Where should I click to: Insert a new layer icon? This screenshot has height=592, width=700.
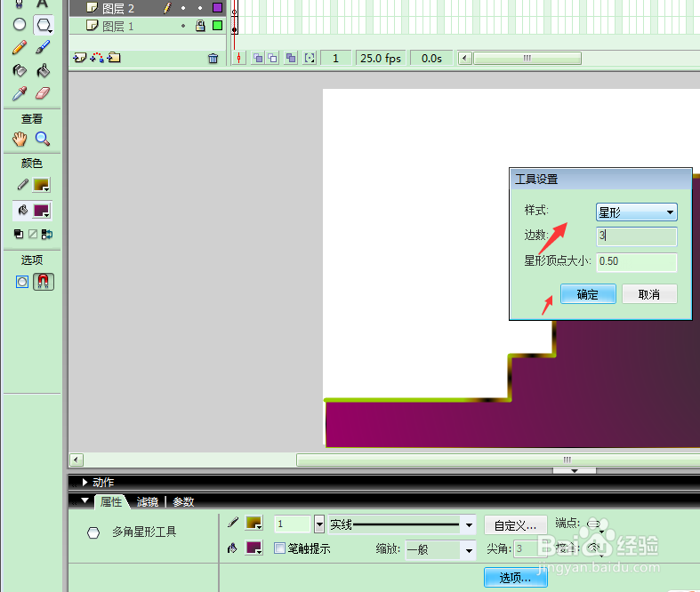pos(79,58)
